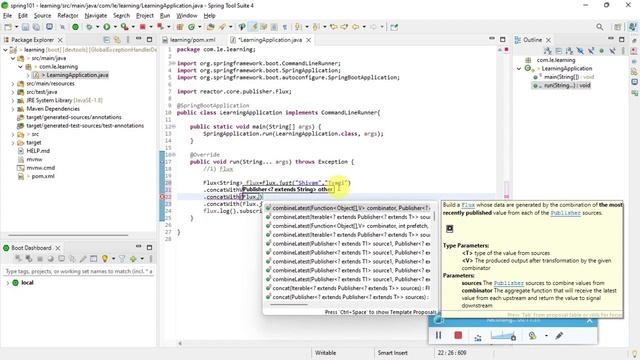
Task: Expand the Maven Dependencies node
Action: [13, 109]
